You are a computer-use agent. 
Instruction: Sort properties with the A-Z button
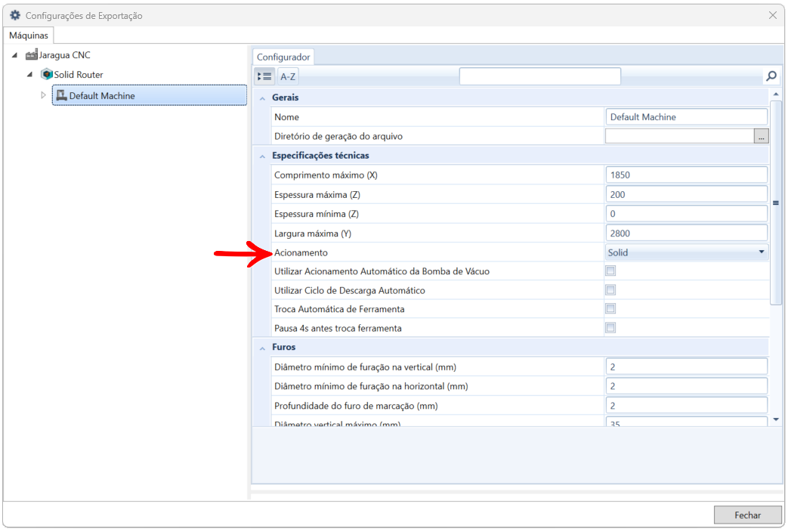coord(288,76)
